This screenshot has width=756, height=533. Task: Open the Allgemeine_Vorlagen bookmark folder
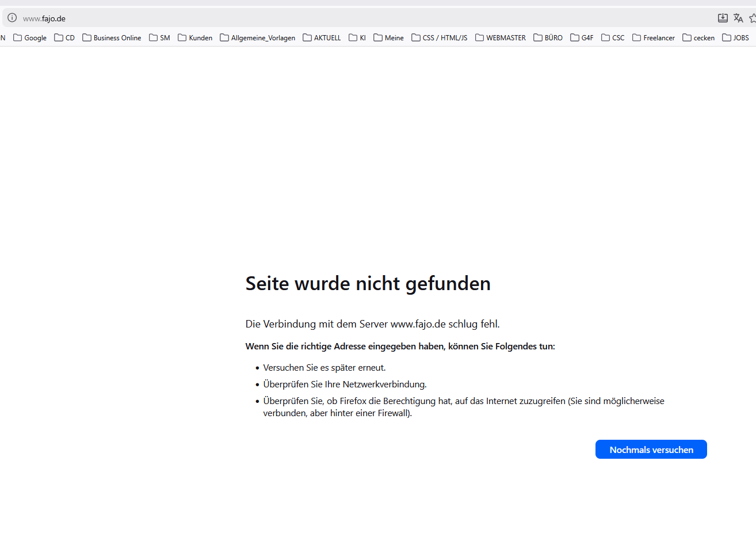(258, 38)
